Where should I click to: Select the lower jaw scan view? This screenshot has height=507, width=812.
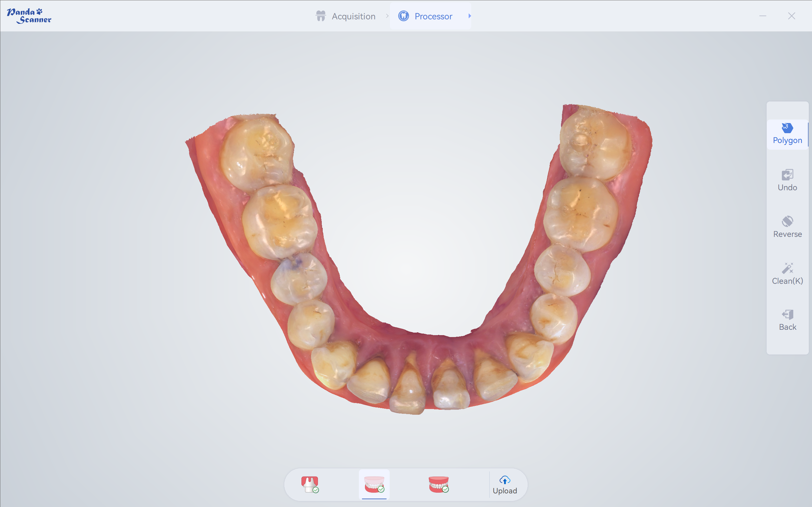374,484
